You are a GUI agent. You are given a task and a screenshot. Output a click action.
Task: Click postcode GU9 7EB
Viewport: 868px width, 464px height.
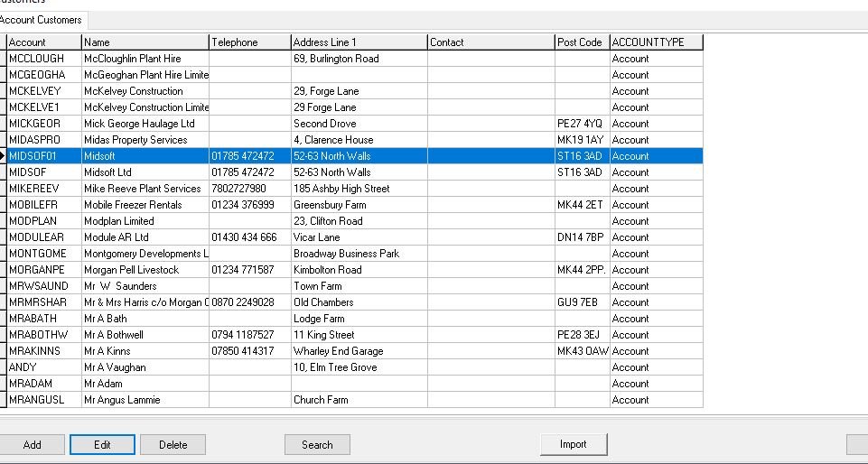tap(583, 302)
